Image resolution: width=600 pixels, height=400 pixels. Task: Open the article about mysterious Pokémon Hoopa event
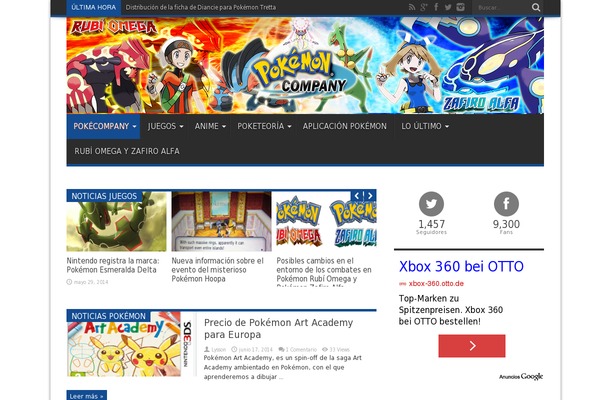pos(217,270)
